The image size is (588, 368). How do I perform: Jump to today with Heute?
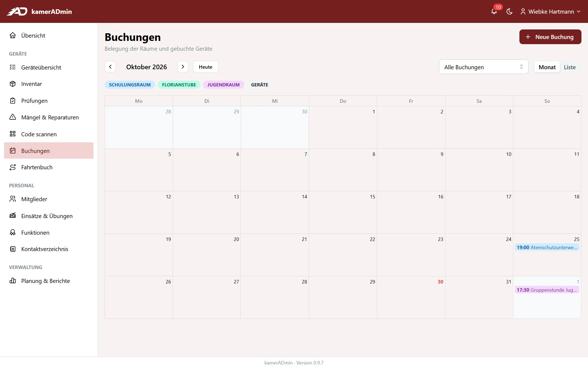(206, 67)
